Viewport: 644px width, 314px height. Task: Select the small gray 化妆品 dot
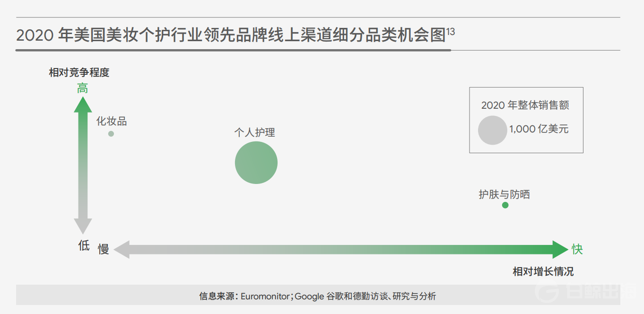click(111, 134)
